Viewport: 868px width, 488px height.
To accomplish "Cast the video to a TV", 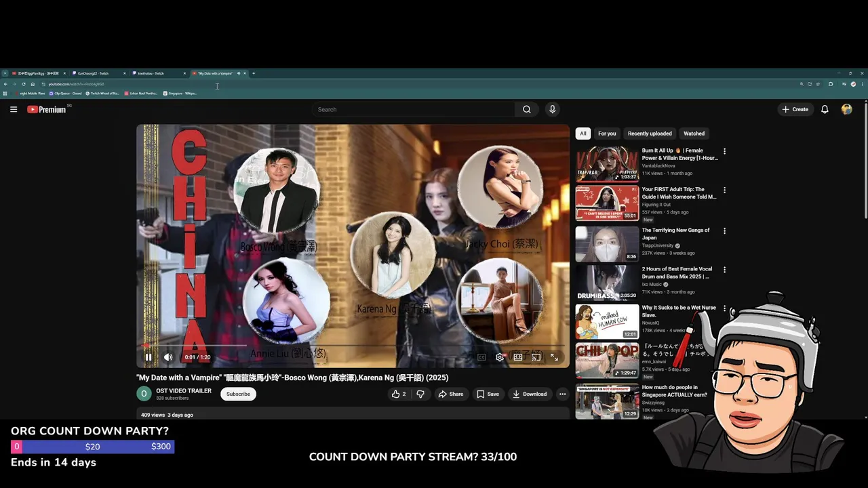I will [x=536, y=357].
